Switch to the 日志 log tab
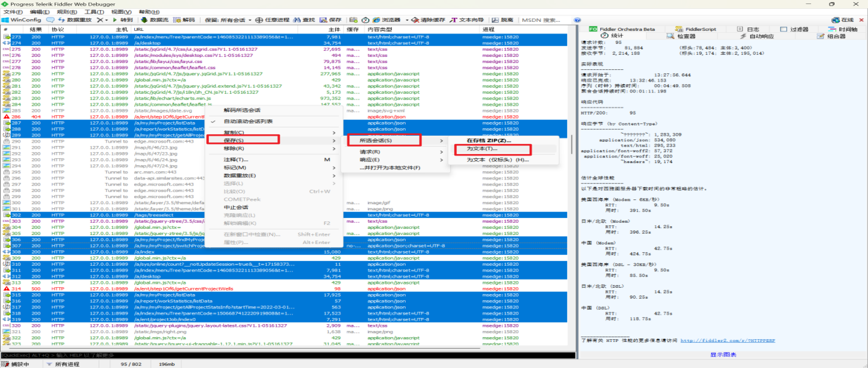 pos(747,29)
